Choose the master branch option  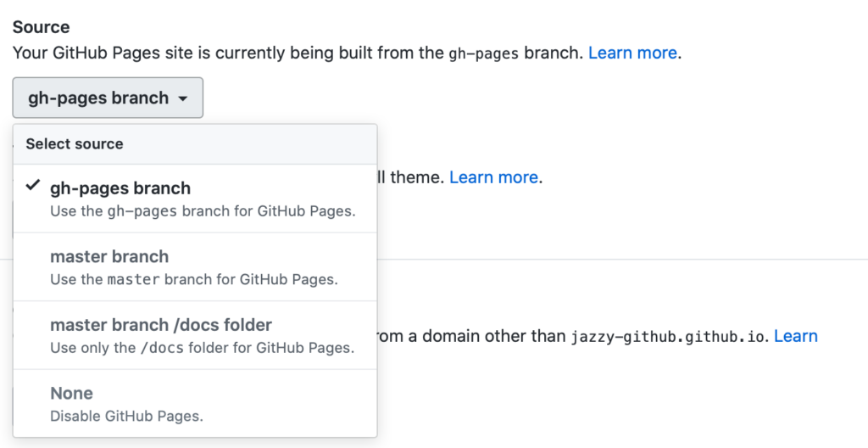click(196, 266)
